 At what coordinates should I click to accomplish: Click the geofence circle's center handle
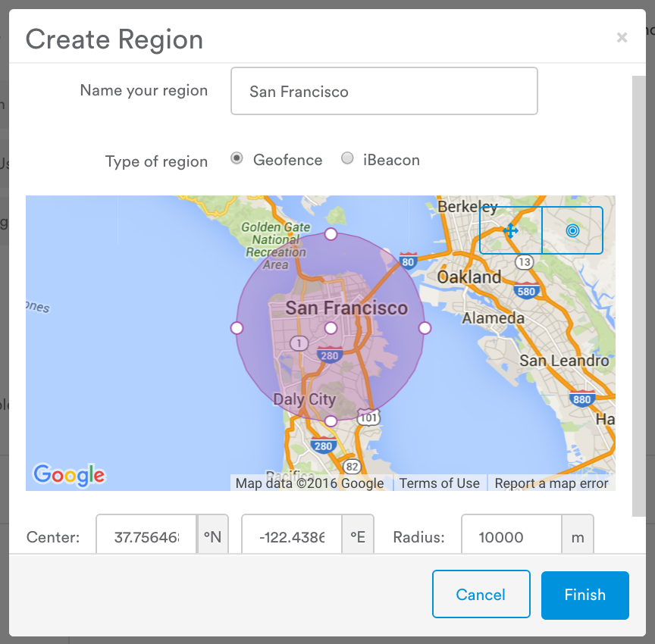[x=331, y=328]
